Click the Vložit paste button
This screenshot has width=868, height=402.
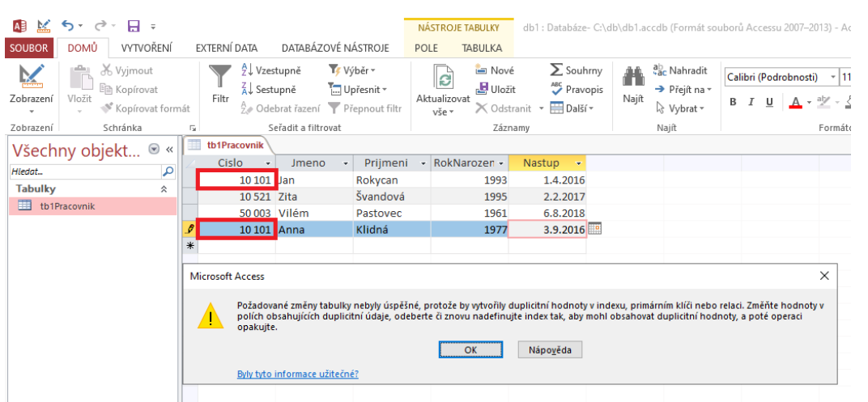click(79, 88)
